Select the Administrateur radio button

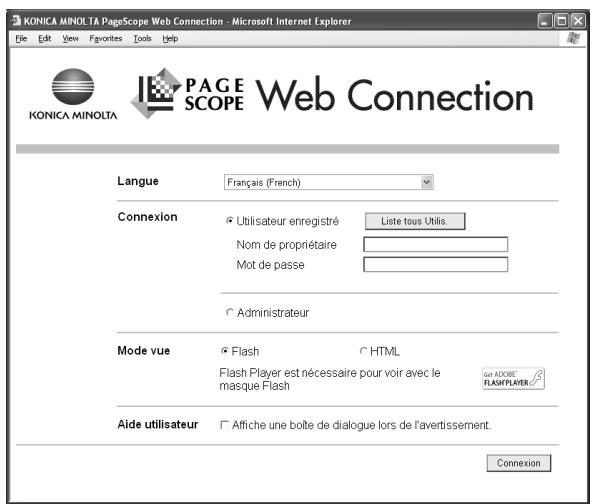[x=229, y=312]
